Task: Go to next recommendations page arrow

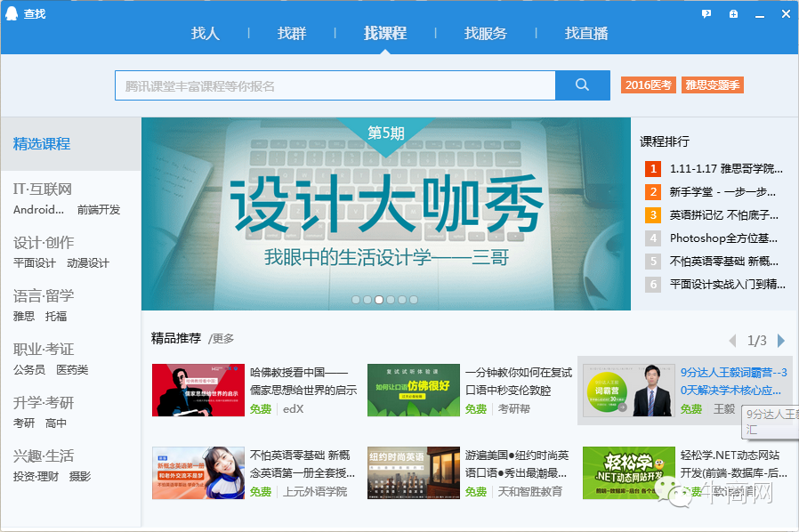Action: coord(780,341)
